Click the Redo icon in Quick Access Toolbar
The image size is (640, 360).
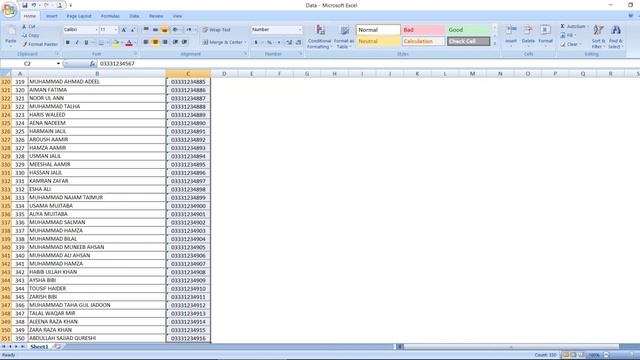(46, 5)
